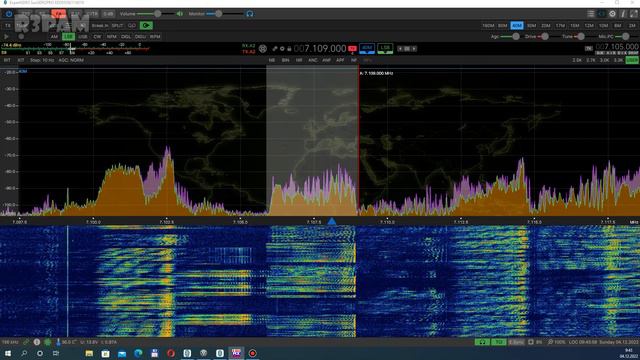Adjust the Monitor slider

224,14
